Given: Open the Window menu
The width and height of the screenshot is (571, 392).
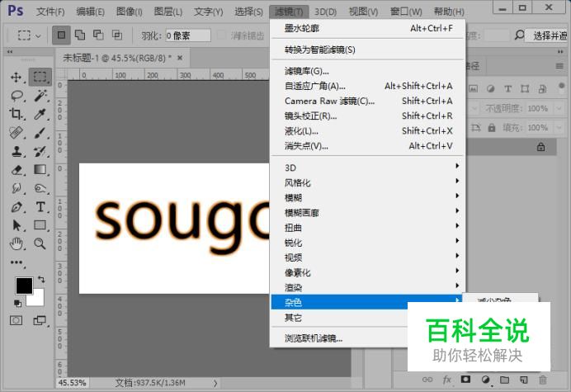Looking at the screenshot, I should [x=406, y=12].
